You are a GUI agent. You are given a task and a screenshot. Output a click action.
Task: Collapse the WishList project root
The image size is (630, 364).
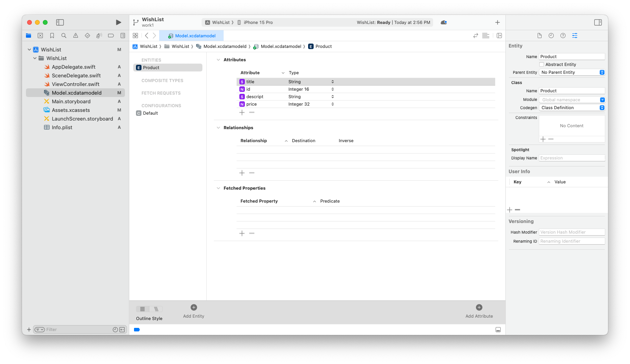click(x=29, y=50)
